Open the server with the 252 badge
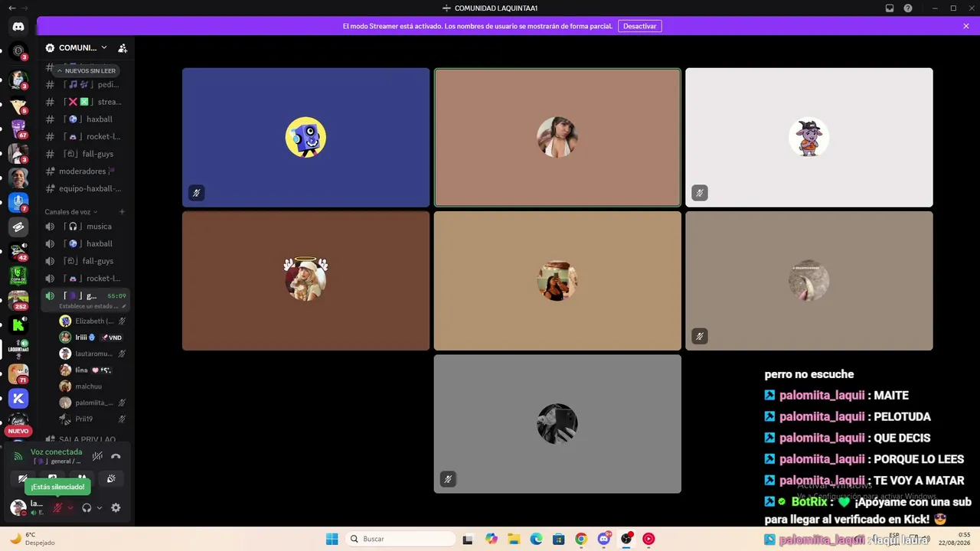 (18, 300)
